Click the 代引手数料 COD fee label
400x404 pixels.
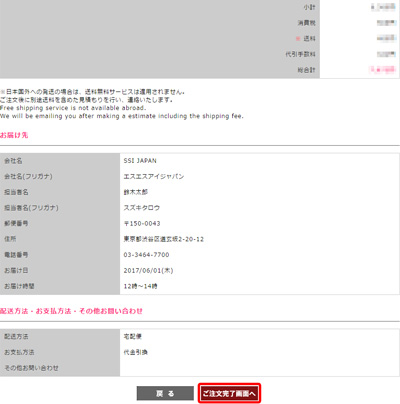tap(300, 54)
